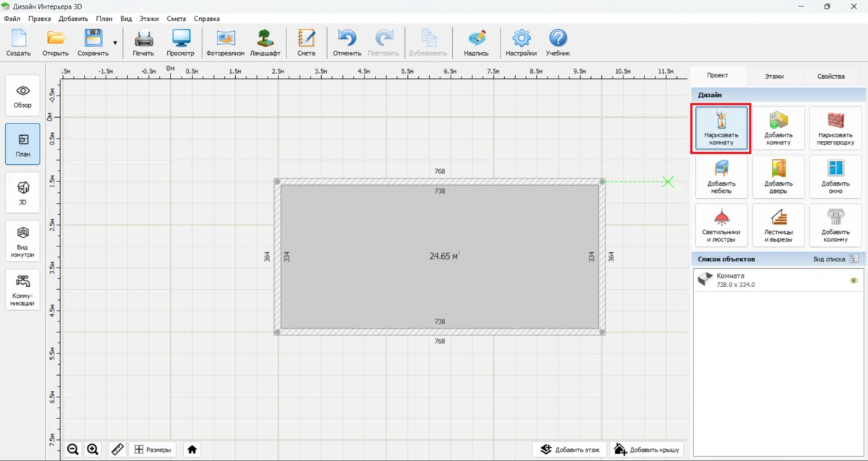
Task: Zoom in with the plus magnifier icon
Action: (93, 449)
